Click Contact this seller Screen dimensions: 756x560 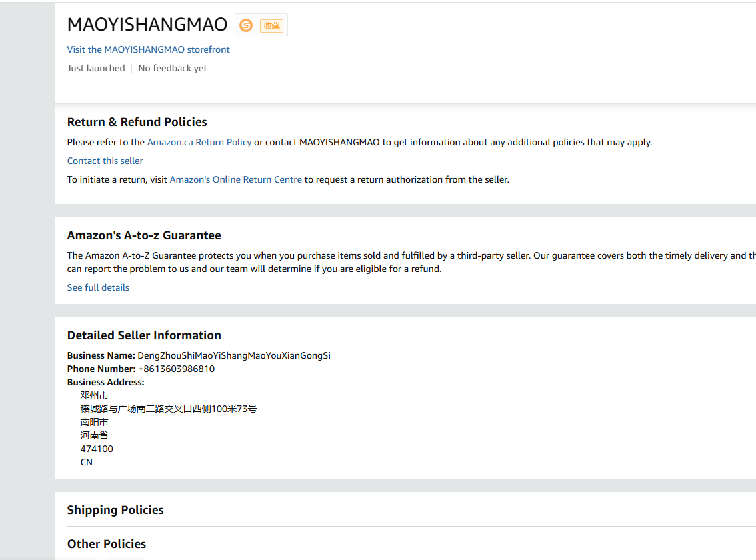pyautogui.click(x=105, y=161)
